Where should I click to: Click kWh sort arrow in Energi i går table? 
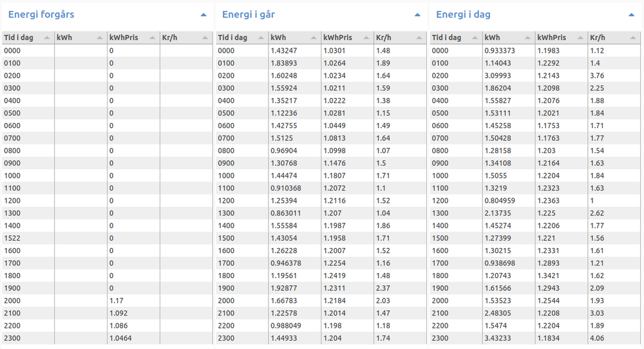pyautogui.click(x=314, y=38)
